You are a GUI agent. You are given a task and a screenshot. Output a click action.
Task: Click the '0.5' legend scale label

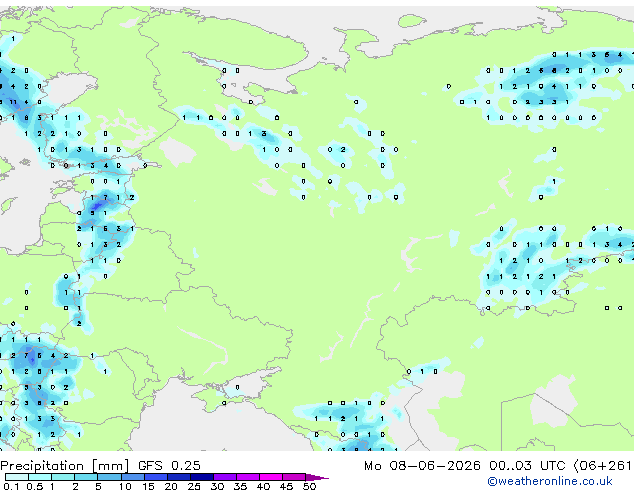pos(34,486)
